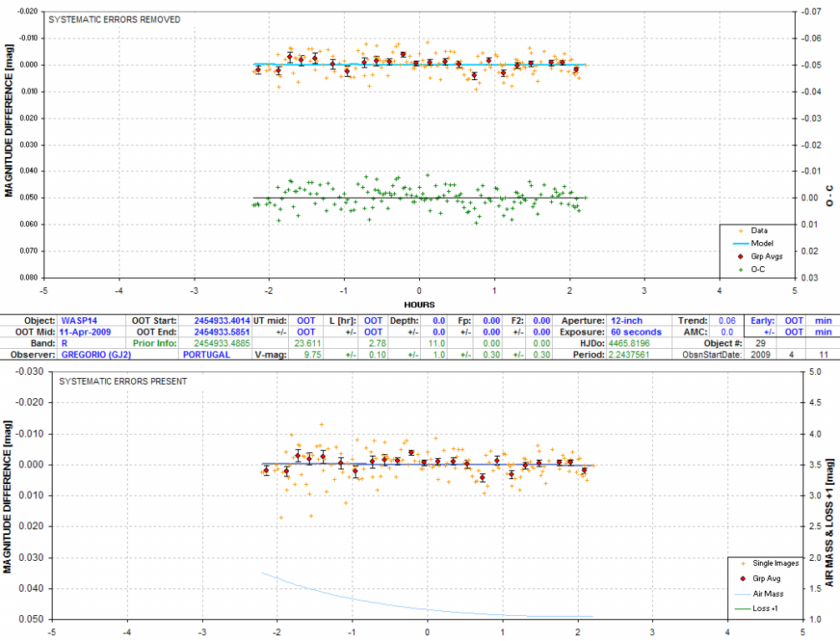Select the cyan Model line legend entry

[x=741, y=243]
